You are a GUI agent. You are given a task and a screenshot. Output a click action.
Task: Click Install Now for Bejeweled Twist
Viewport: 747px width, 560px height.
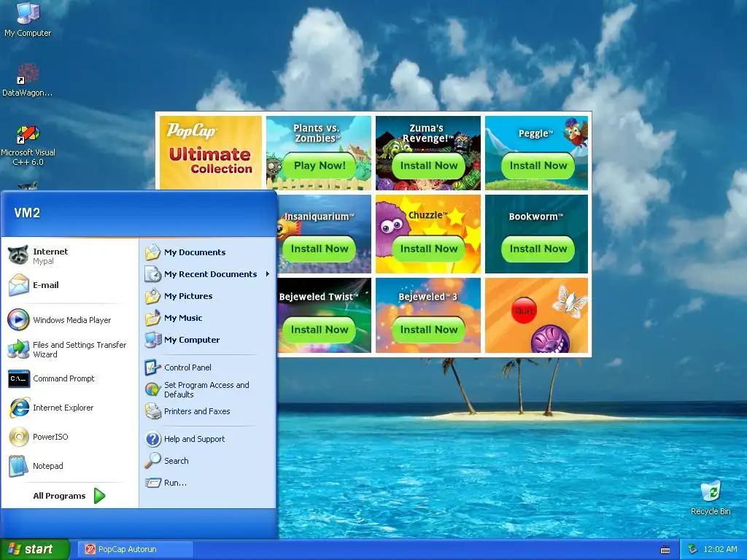click(320, 330)
